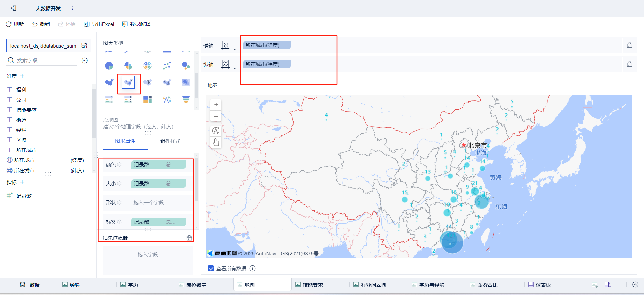Select the multi-layer donut chart icon
The width and height of the screenshot is (644, 295).
click(x=148, y=66)
